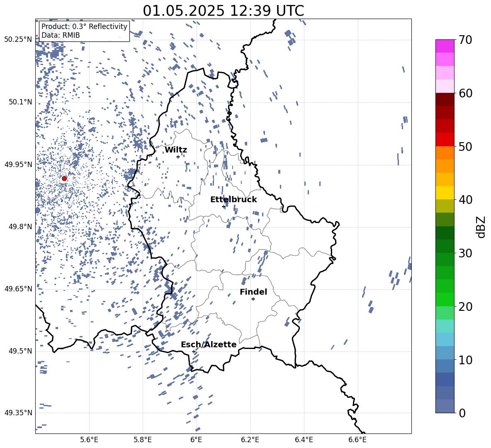
Task: Click the 49.35°N latitude label
Action: pyautogui.click(x=18, y=413)
